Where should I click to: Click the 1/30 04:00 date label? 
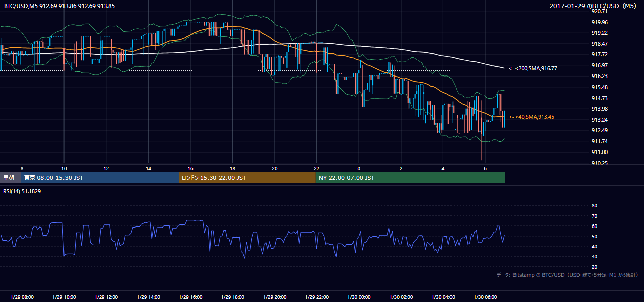point(443,297)
